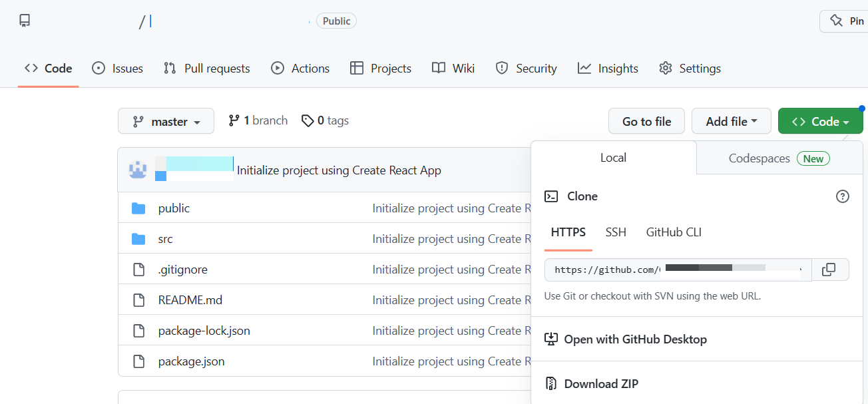Select SSH clone option
The image size is (868, 404).
coord(616,232)
